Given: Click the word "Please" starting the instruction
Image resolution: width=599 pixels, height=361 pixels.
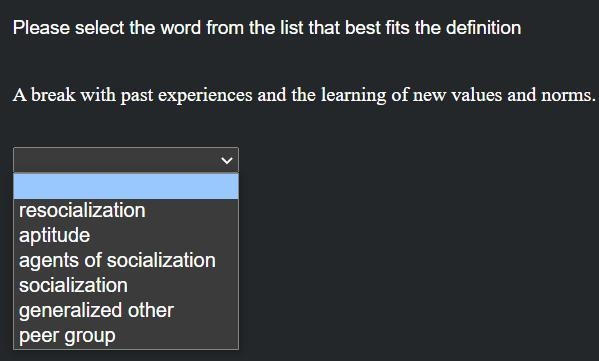Looking at the screenshot, I should click(x=41, y=28).
